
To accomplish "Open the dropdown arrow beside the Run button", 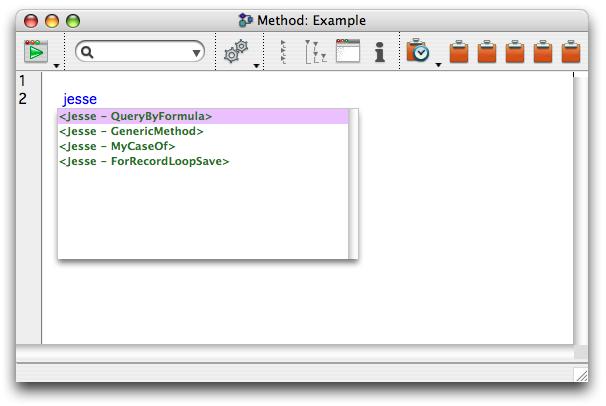I will point(57,66).
